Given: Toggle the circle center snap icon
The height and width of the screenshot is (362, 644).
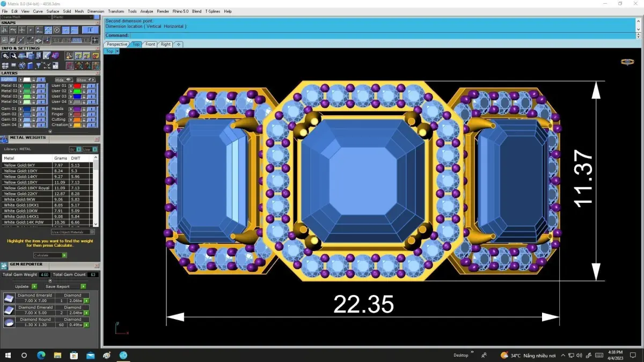Looking at the screenshot, I should (x=57, y=30).
